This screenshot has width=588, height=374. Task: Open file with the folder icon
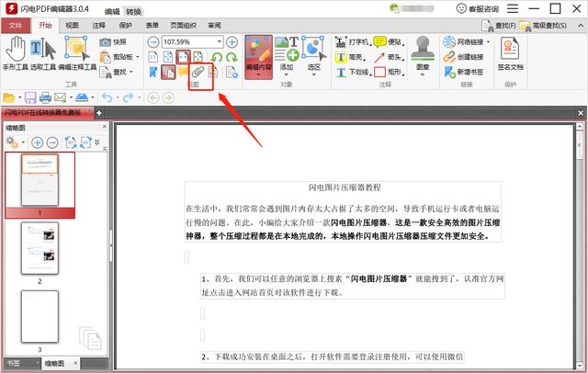click(8, 98)
